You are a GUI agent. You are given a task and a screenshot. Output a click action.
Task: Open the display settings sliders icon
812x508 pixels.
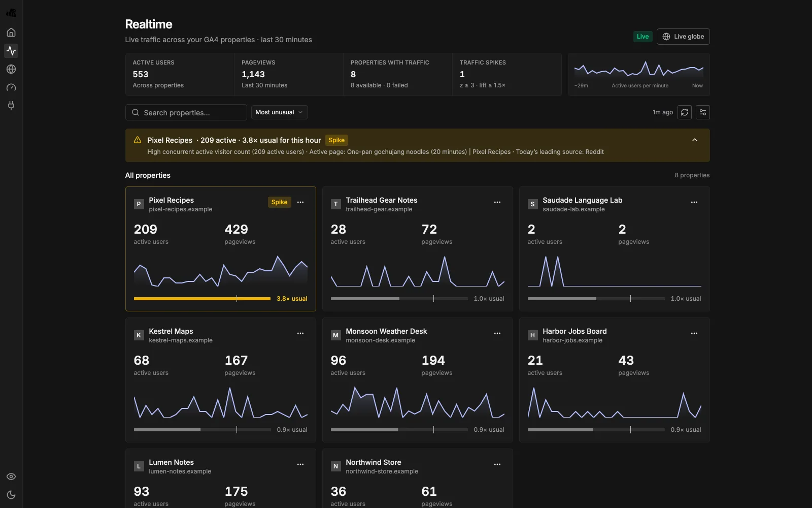click(703, 112)
